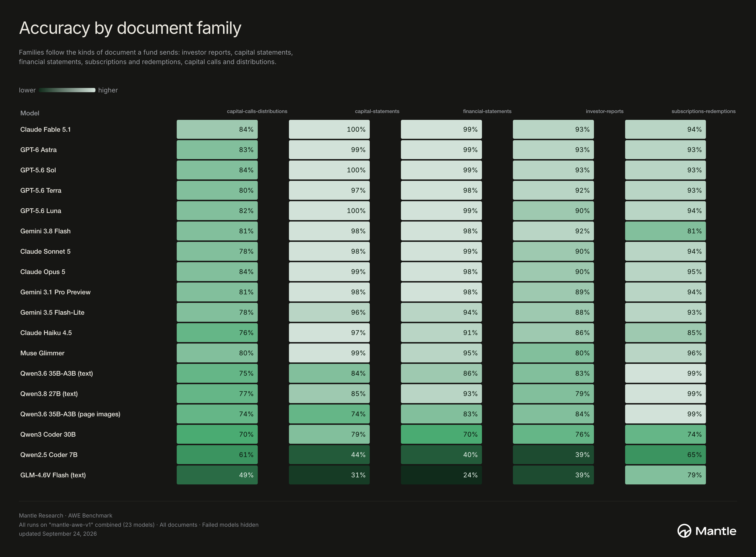Click Claude Haiku 4.5 capital-calls 76% cell

coord(217,333)
